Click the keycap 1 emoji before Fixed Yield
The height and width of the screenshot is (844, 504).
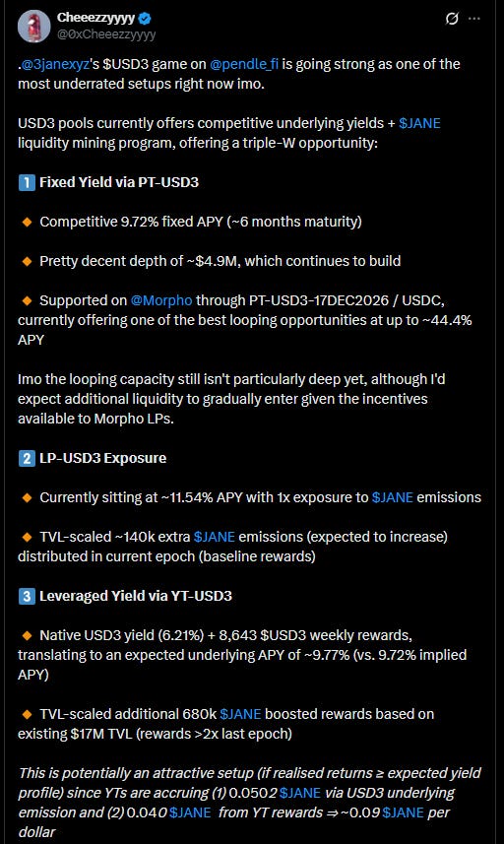pyautogui.click(x=27, y=182)
